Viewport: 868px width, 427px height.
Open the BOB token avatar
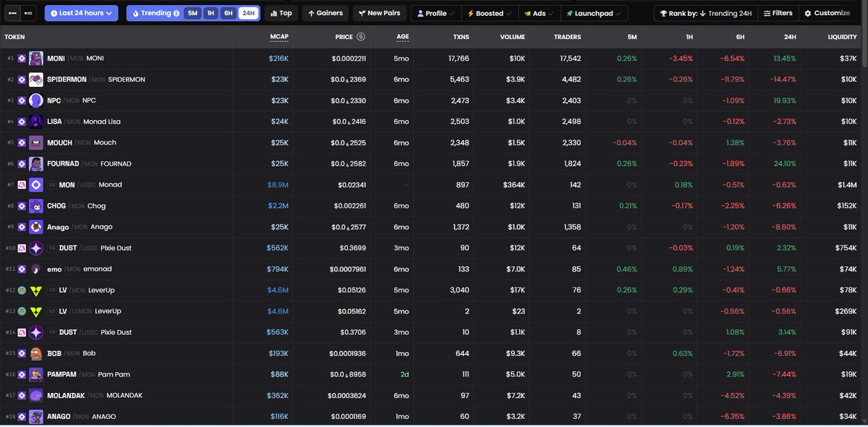point(36,353)
